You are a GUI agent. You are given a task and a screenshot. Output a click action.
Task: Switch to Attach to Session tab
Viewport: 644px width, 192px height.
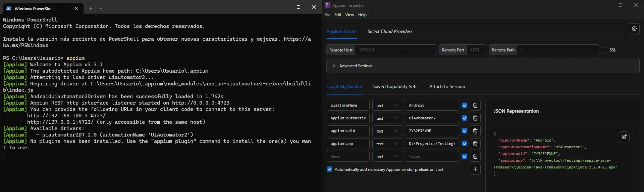click(x=447, y=86)
